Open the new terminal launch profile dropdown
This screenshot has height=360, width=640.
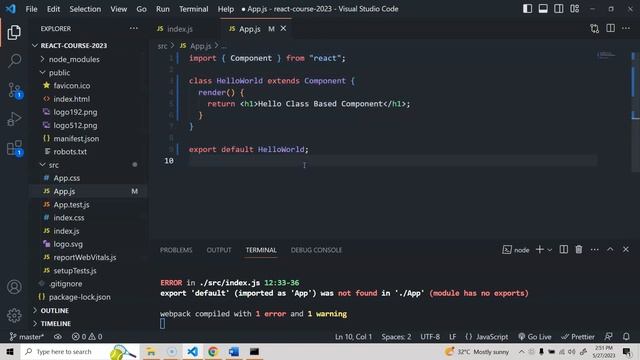(549, 250)
